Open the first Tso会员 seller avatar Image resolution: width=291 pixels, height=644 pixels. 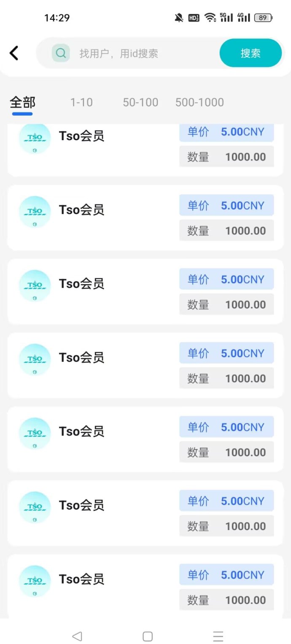[35, 138]
